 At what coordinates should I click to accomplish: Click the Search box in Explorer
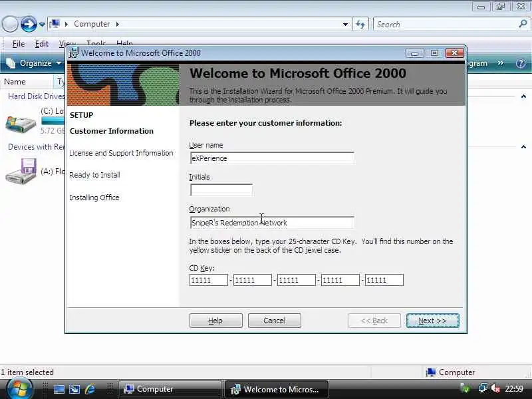(x=446, y=25)
